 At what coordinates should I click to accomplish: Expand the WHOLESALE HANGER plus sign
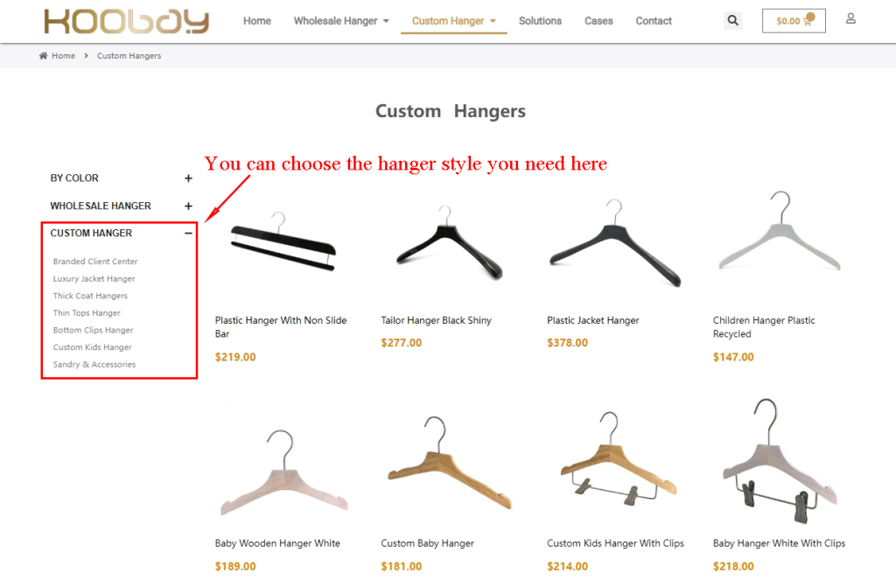[x=189, y=206]
